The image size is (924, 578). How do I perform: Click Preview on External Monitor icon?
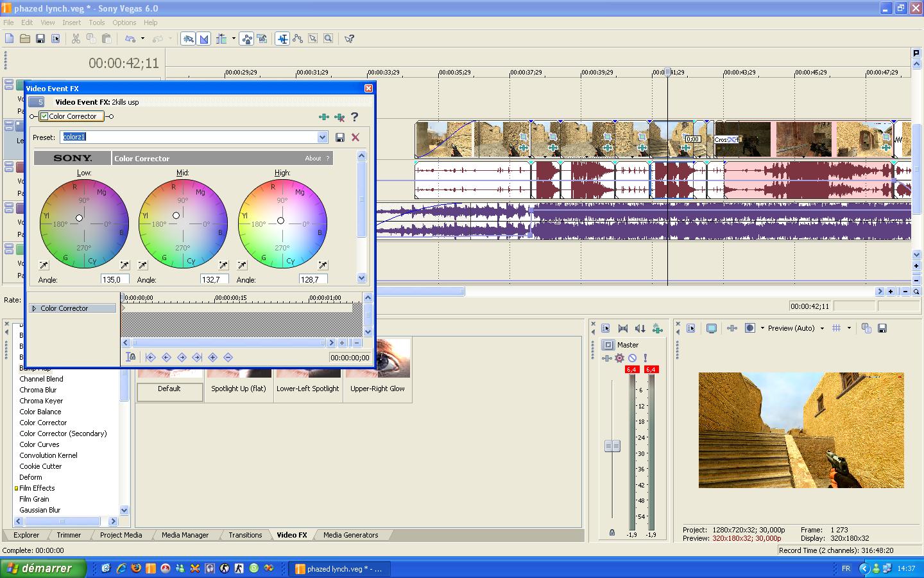(712, 328)
